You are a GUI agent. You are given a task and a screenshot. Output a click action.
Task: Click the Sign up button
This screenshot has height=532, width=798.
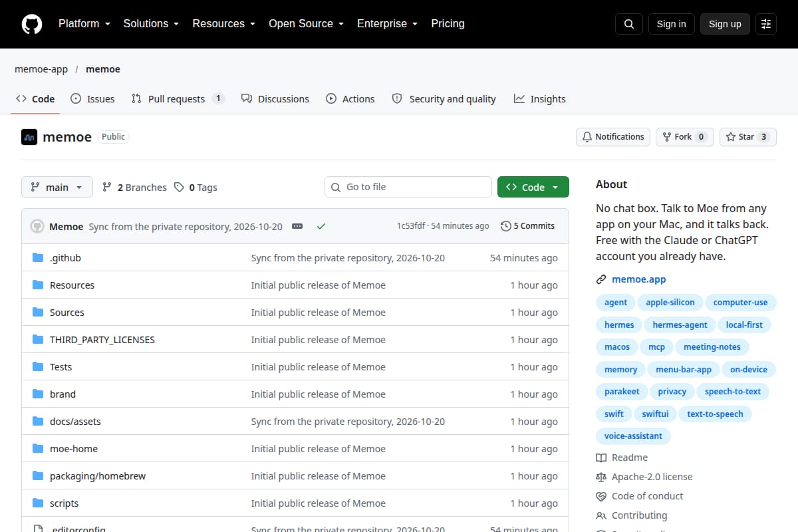(725, 24)
